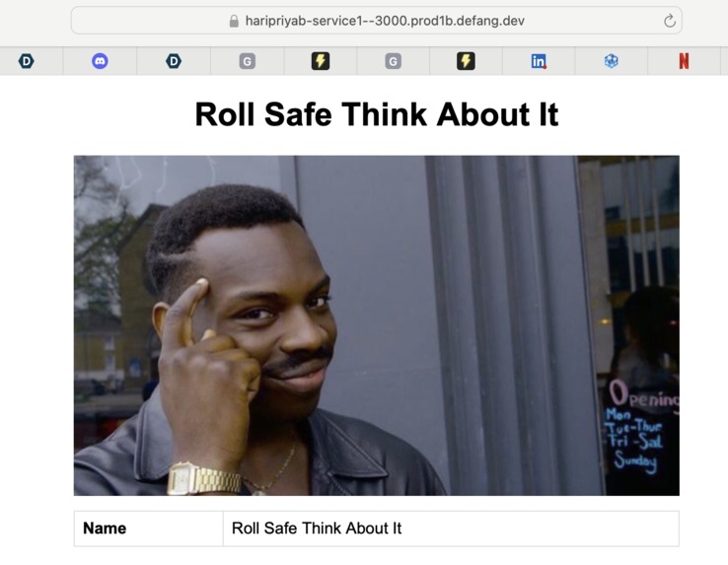728x565 pixels.
Task: Open the lightning tab between the two G tabs
Action: pos(321,61)
